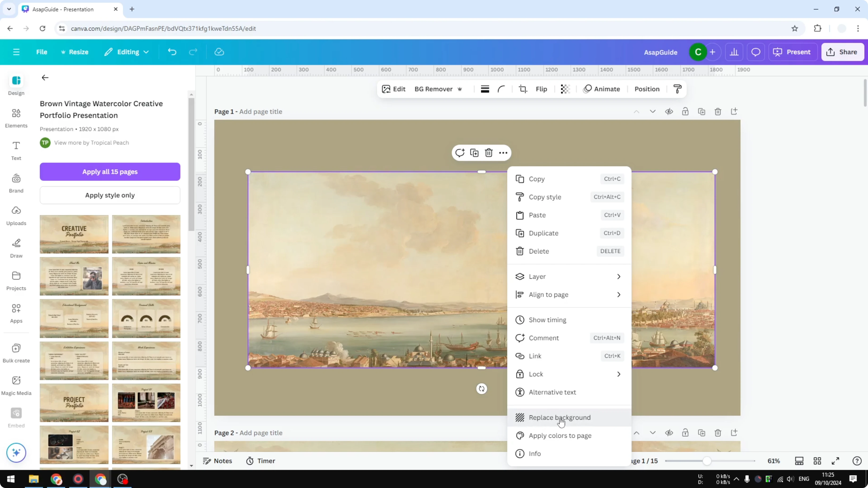Image resolution: width=868 pixels, height=488 pixels.
Task: Click the copy style paint roller icon
Action: pos(677,89)
